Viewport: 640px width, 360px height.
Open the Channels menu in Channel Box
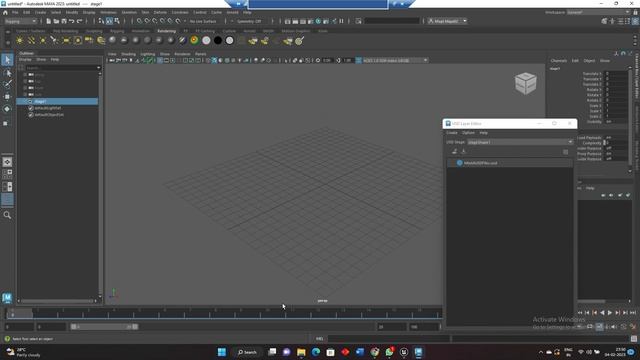[x=558, y=61]
